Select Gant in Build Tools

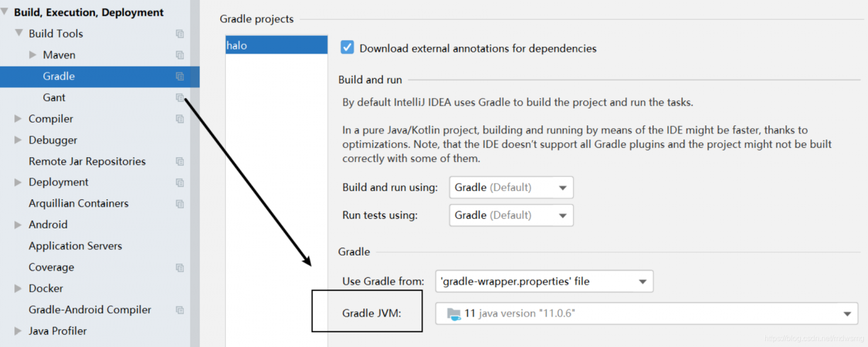coord(54,98)
